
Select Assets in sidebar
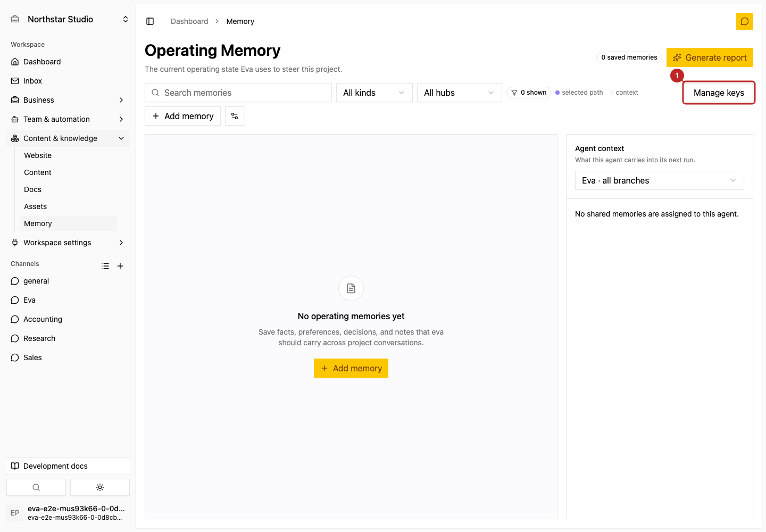68,206
